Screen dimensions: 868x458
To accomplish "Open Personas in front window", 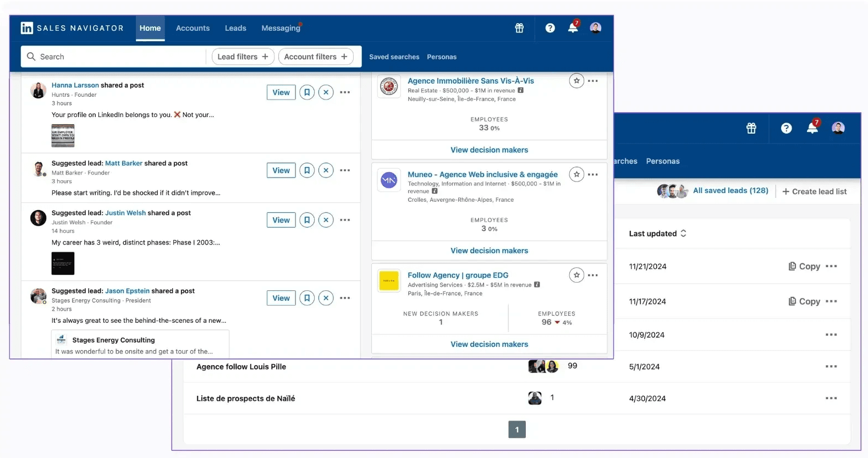I will click(x=442, y=57).
